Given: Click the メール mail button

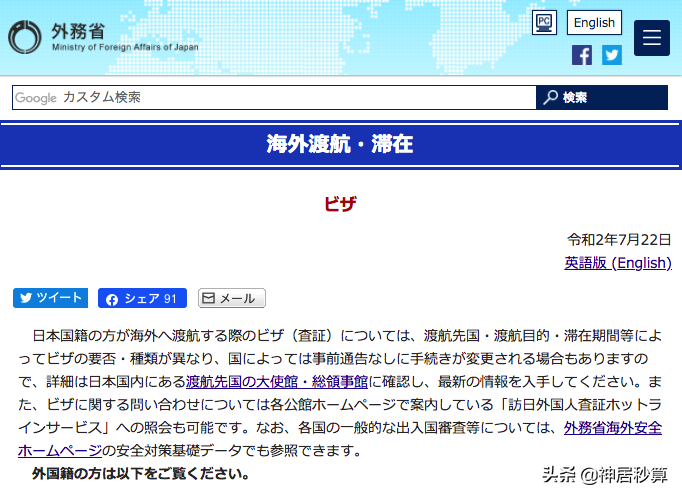Looking at the screenshot, I should coord(232,298).
